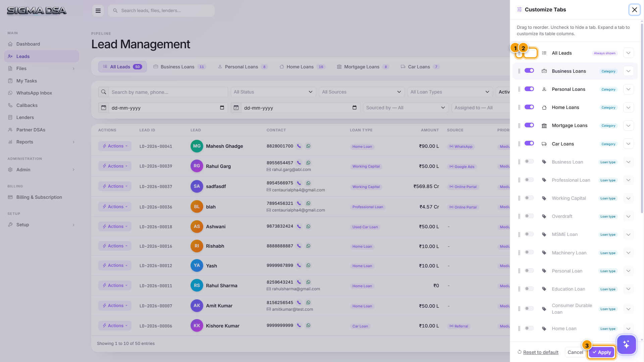Expand Machinery Loan column settings
The height and width of the screenshot is (362, 644).
pos(628,253)
